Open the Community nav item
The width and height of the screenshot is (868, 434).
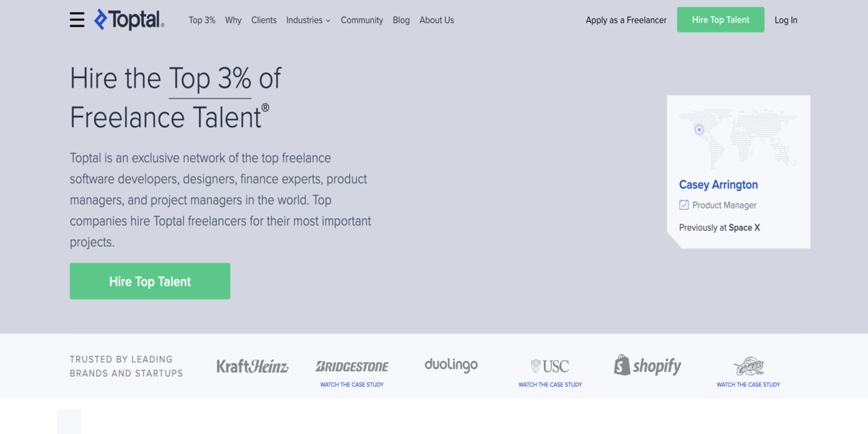[362, 20]
